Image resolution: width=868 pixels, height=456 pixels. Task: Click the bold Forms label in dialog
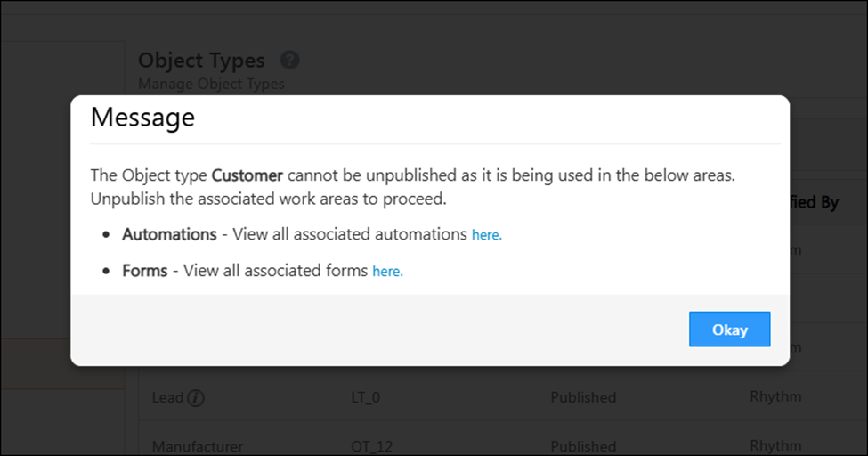point(145,270)
